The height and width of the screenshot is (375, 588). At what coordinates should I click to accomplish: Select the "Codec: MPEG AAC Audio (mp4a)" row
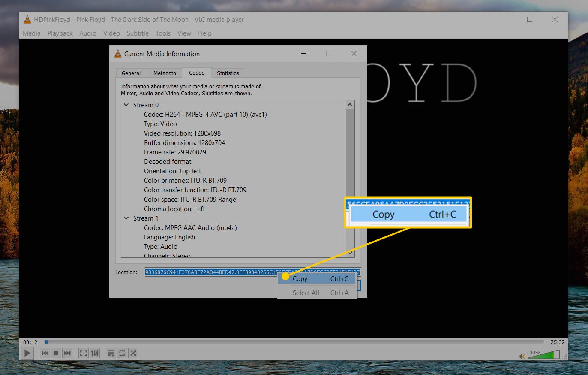tap(190, 227)
